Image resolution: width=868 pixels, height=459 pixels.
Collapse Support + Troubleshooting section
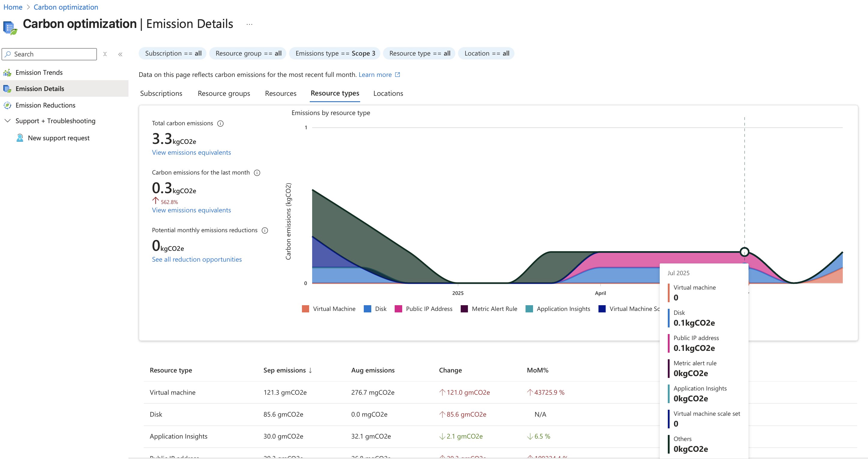(8, 121)
